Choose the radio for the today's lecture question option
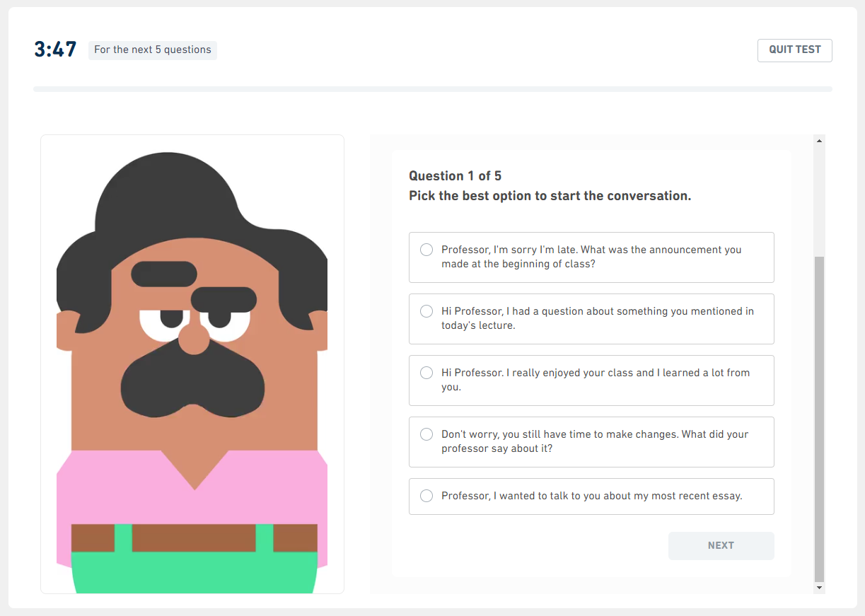This screenshot has height=616, width=865. click(x=426, y=311)
